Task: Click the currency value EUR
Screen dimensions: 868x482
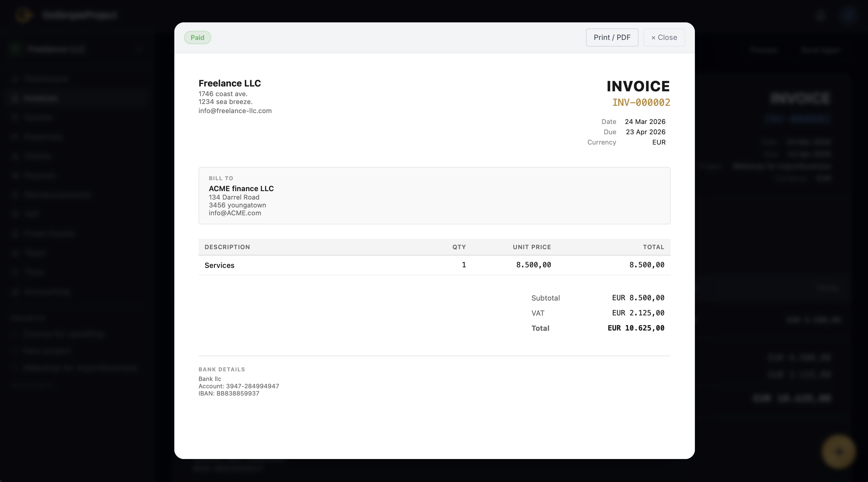Action: pyautogui.click(x=659, y=142)
